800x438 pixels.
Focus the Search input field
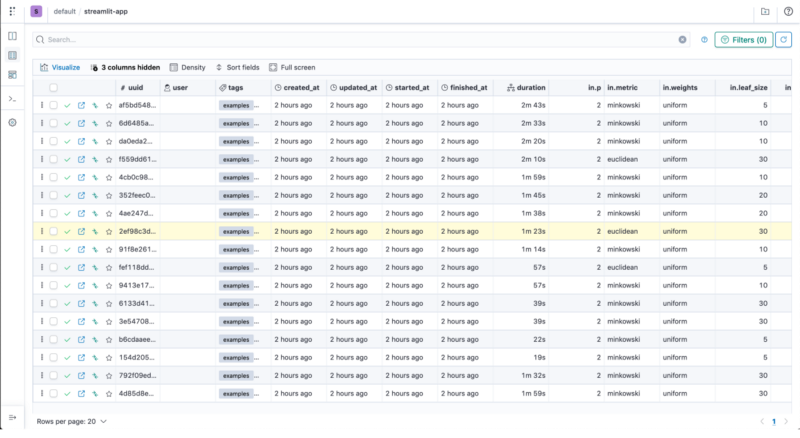(x=361, y=39)
